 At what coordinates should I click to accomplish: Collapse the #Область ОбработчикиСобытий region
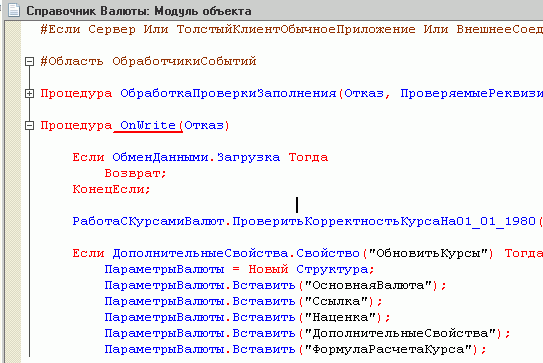29,62
